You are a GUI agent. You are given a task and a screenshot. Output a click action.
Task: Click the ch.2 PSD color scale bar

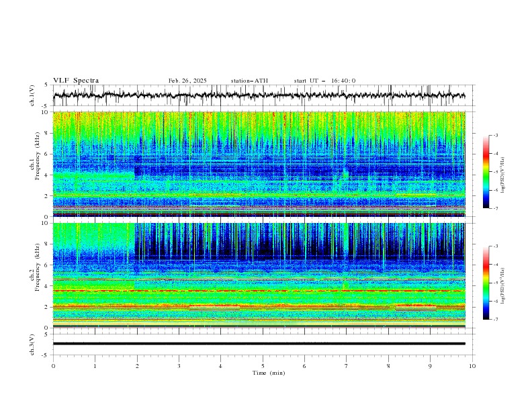(486, 283)
